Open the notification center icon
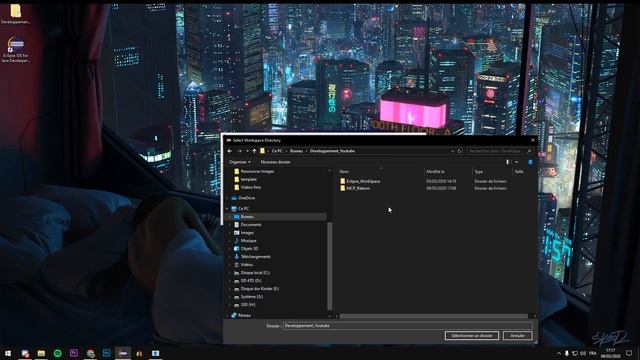Image resolution: width=640 pixels, height=360 pixels. click(x=629, y=353)
